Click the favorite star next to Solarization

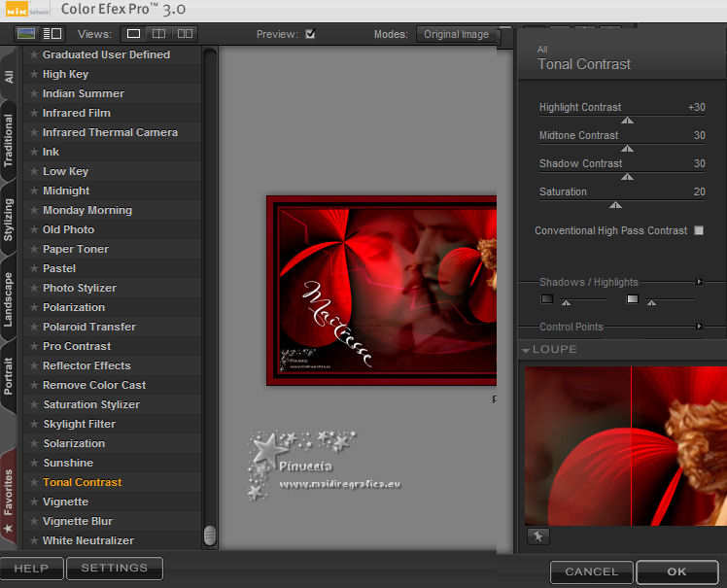point(34,443)
